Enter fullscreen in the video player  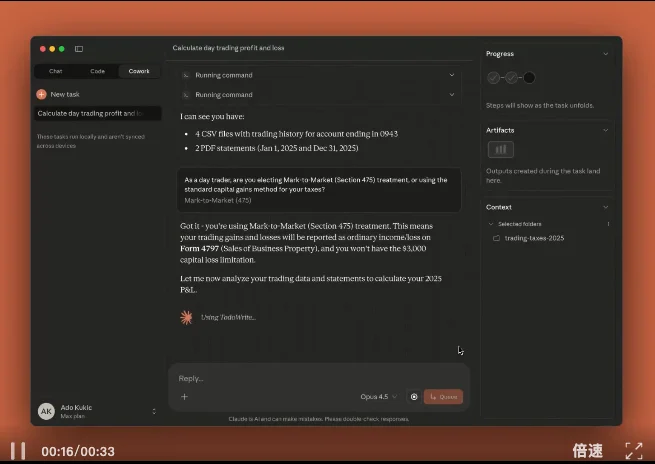point(634,451)
